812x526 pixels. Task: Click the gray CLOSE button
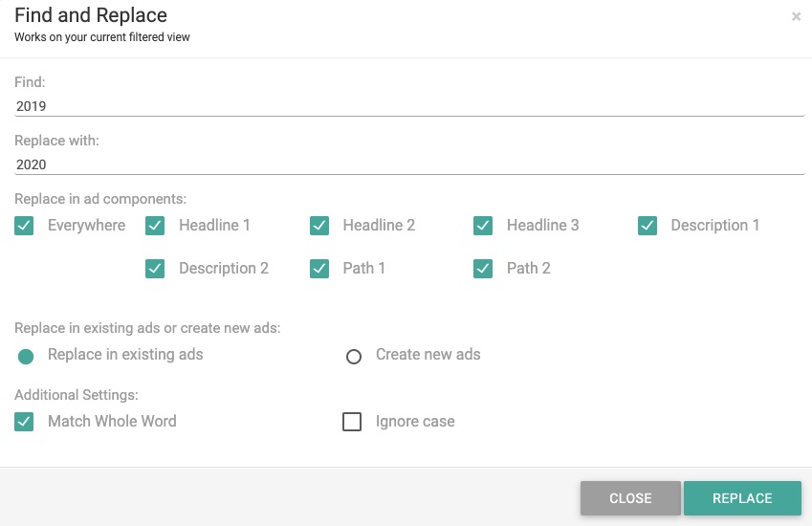(x=630, y=498)
